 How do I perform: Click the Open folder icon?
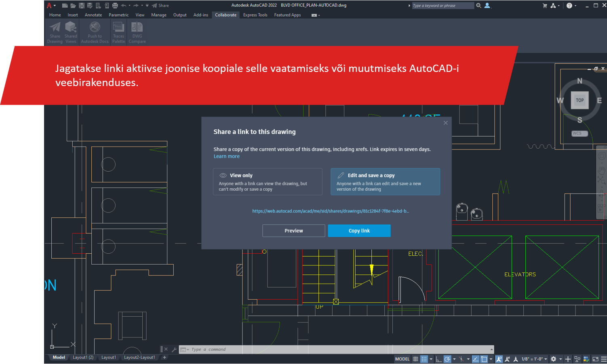point(73,6)
